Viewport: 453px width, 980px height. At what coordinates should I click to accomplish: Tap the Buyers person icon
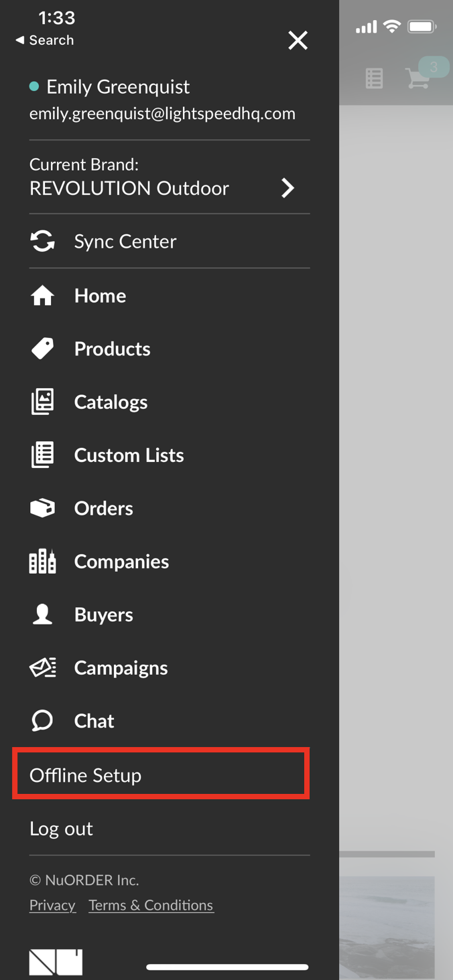pos(43,615)
